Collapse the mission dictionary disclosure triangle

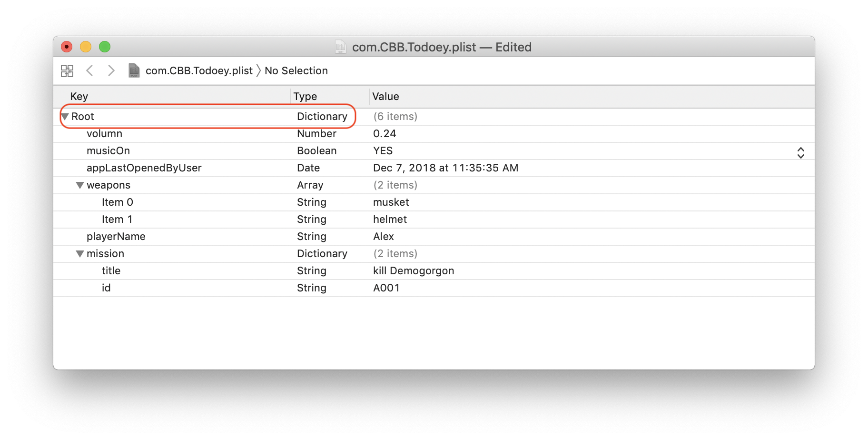point(80,254)
